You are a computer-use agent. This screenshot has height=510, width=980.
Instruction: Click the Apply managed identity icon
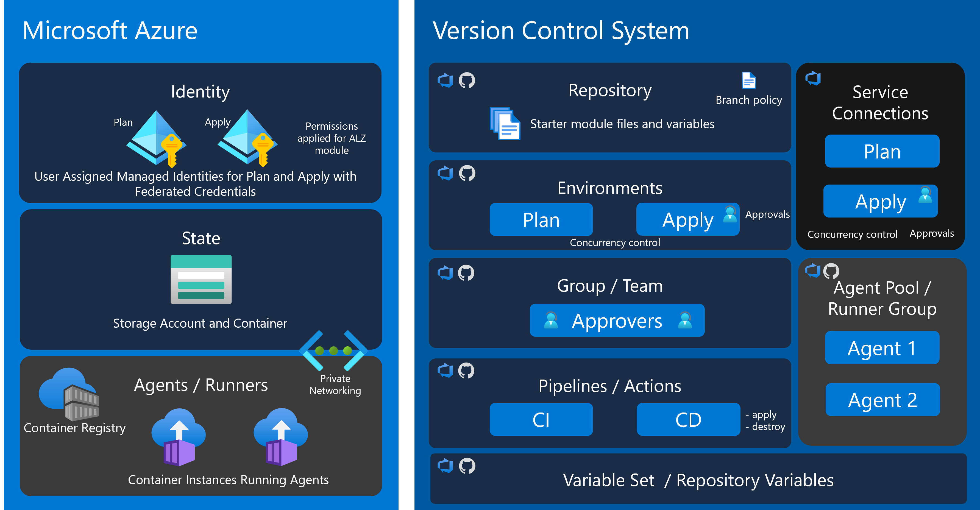[x=247, y=138]
